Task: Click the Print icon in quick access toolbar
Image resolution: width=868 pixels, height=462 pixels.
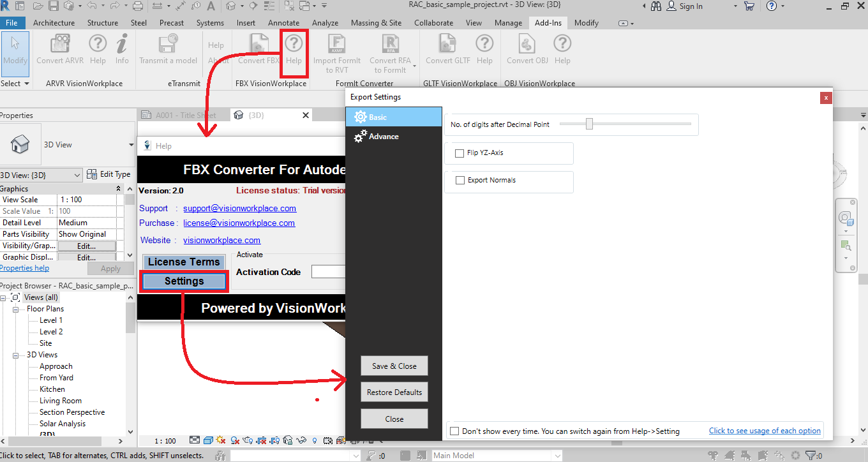Action: 138,6
